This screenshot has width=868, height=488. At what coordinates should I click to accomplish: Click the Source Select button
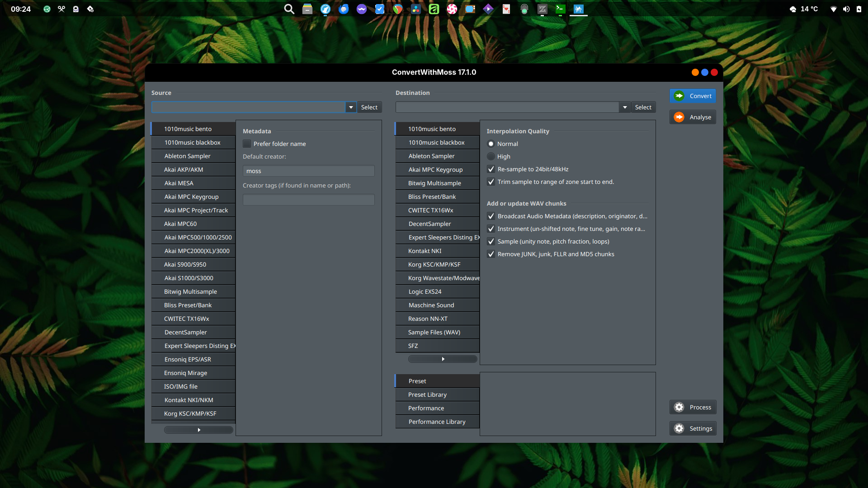click(369, 107)
